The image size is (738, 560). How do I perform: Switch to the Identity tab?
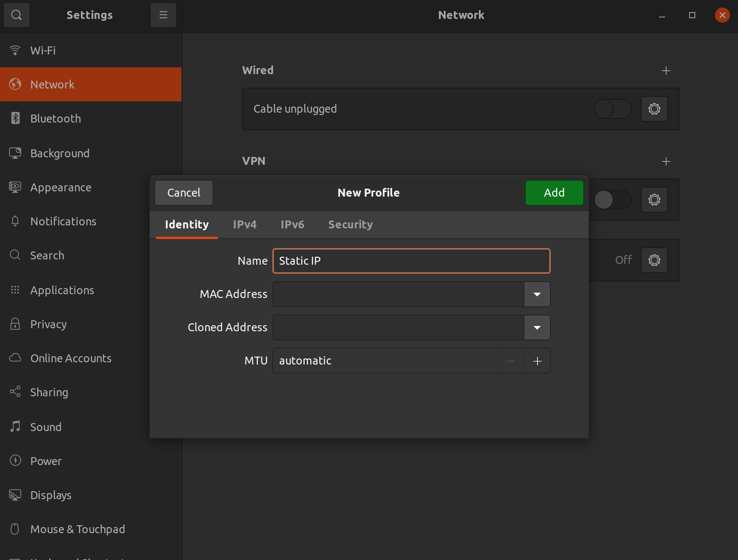click(x=186, y=225)
